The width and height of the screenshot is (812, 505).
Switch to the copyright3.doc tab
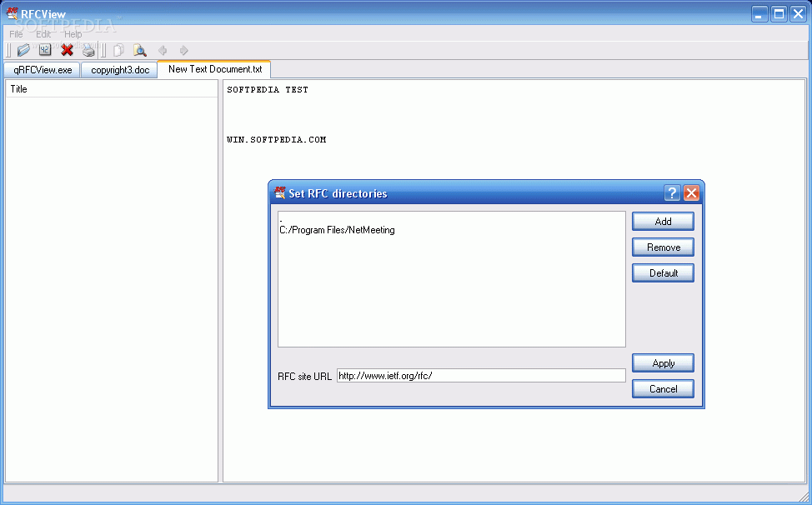point(120,70)
